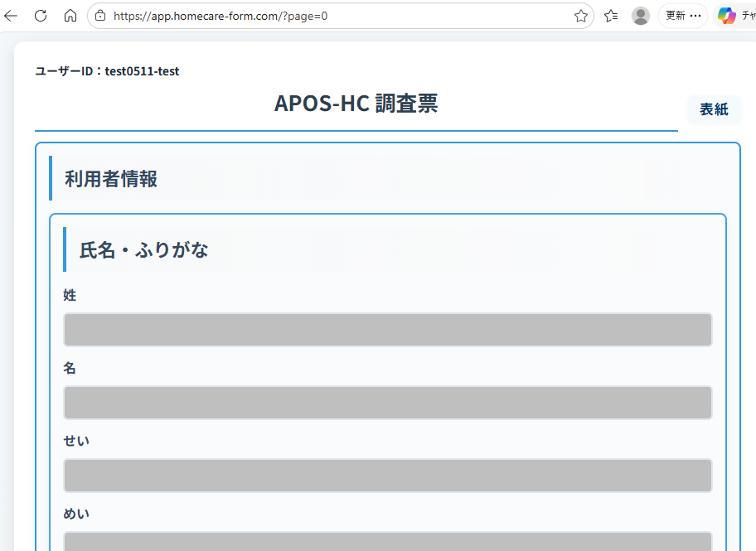Reload the page with the refresh icon
This screenshot has width=756, height=551.
coord(41,16)
